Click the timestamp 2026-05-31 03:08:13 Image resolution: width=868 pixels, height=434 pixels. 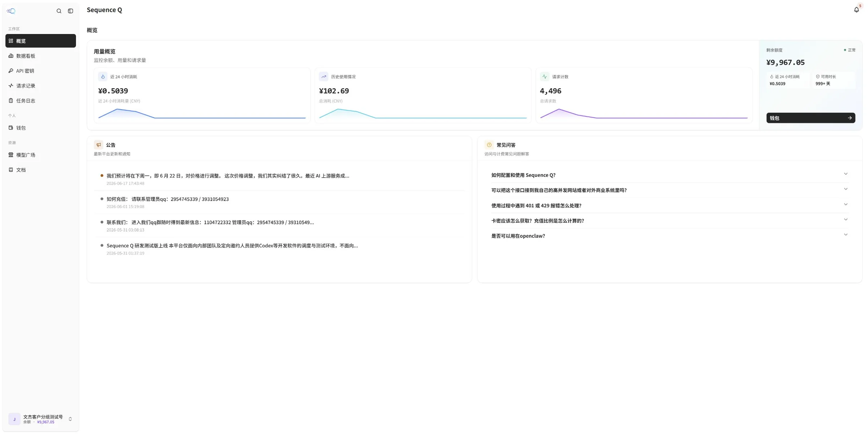click(125, 230)
